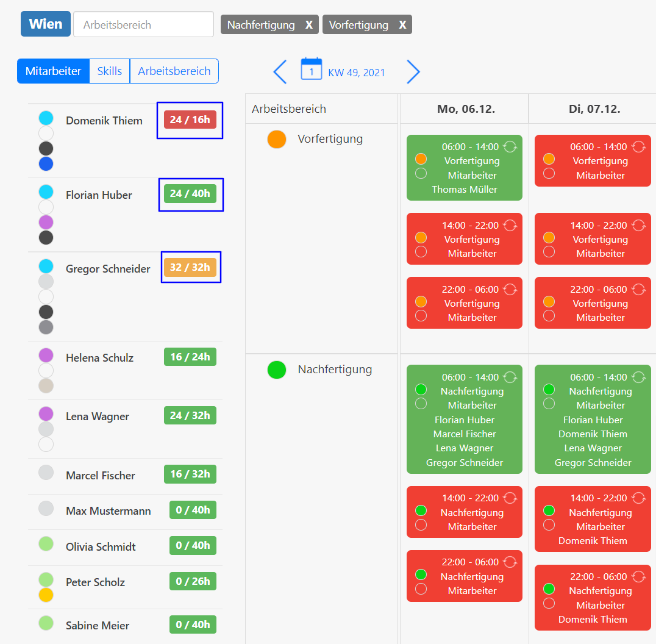This screenshot has width=656, height=644.
Task: Go to previous week with left chevron
Action: [x=280, y=72]
